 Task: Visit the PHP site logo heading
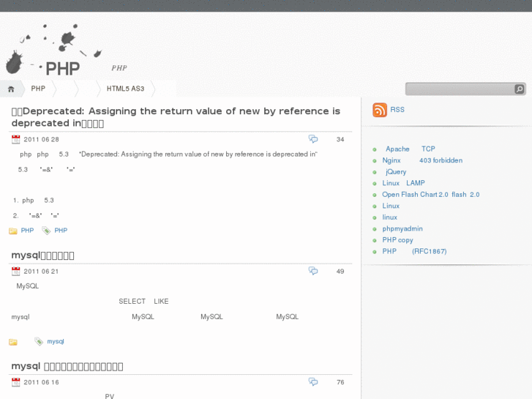(62, 69)
